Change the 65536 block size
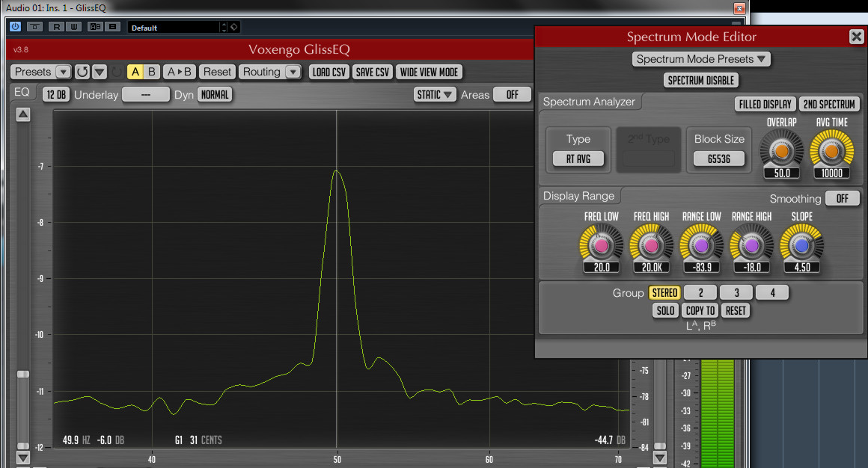The height and width of the screenshot is (468, 868). pyautogui.click(x=719, y=158)
